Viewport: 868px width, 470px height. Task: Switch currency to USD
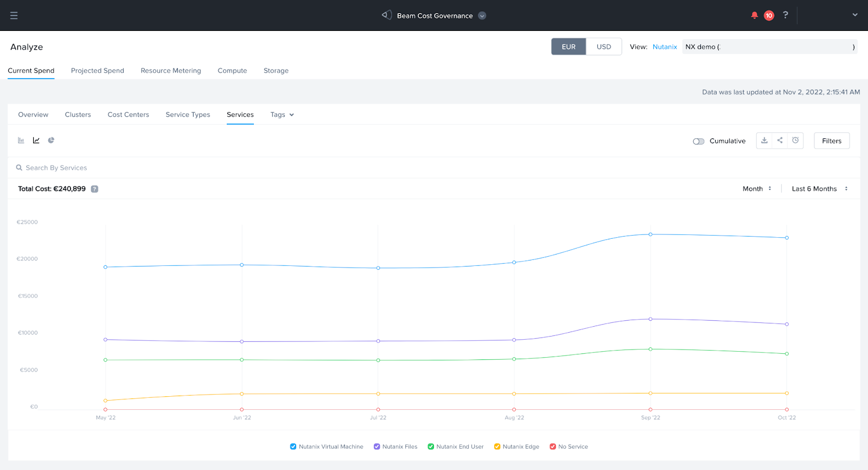point(603,47)
